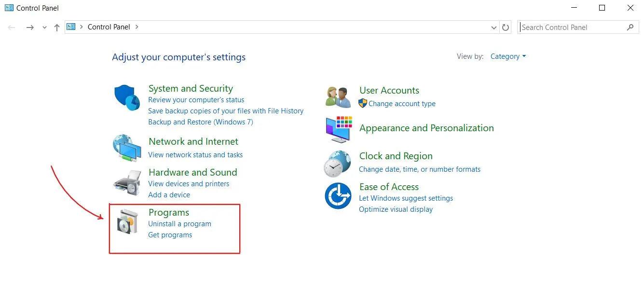Click inside the Search Control Panel field
Image resolution: width=644 pixels, height=288 pixels.
(572, 27)
